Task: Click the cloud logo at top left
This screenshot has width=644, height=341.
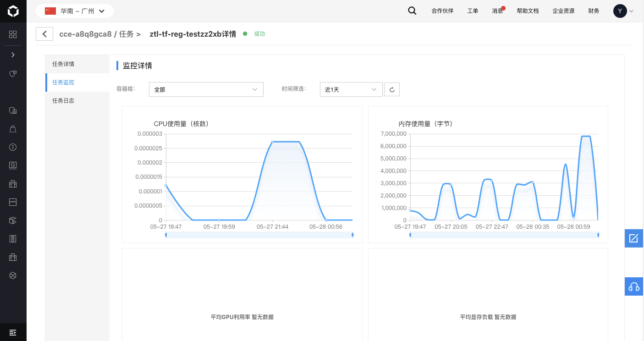Action: click(x=13, y=11)
